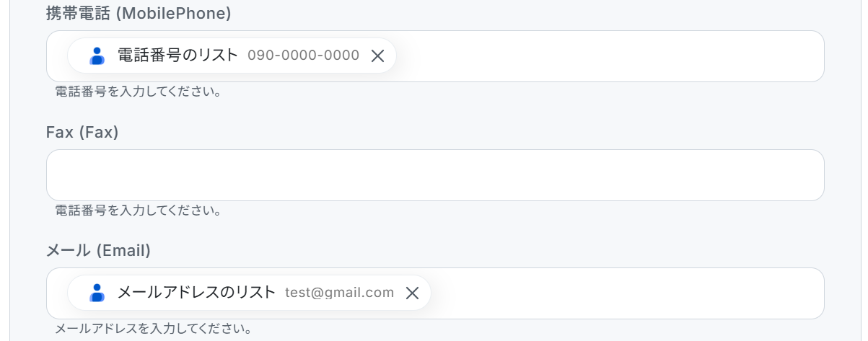Click the 090-0000-0000 sample value
868x341 pixels.
tap(303, 56)
